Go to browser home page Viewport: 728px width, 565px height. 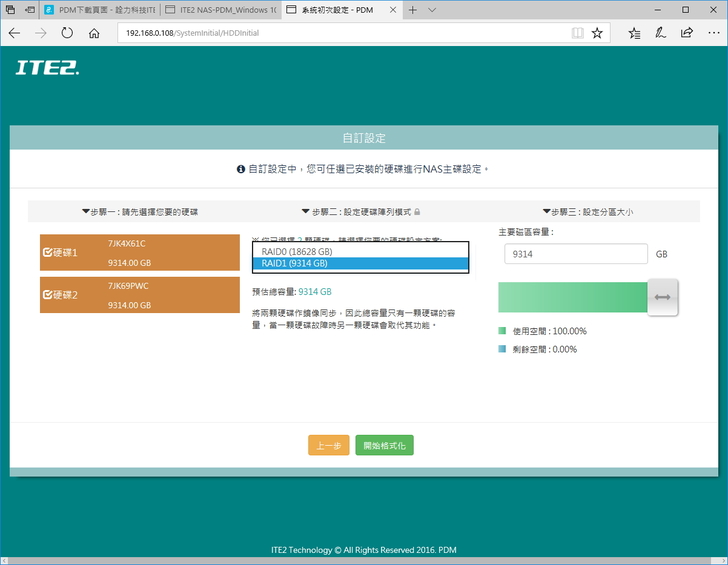(94, 33)
